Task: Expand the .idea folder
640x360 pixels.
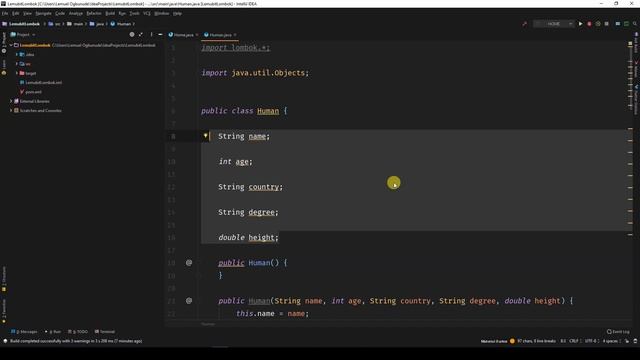Action: (x=17, y=54)
